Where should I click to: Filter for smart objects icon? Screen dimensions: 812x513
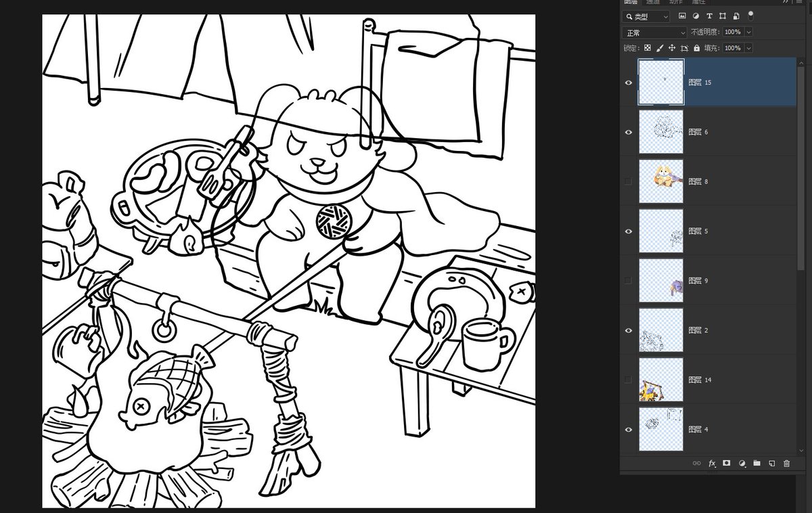736,16
